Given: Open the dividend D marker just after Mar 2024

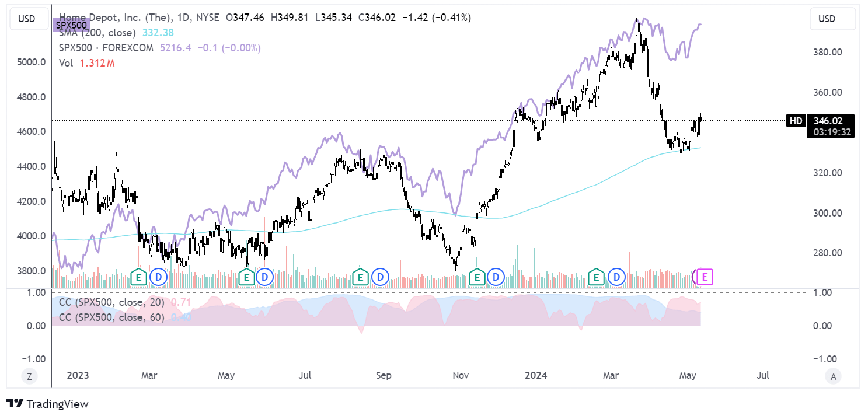Looking at the screenshot, I should click(616, 277).
